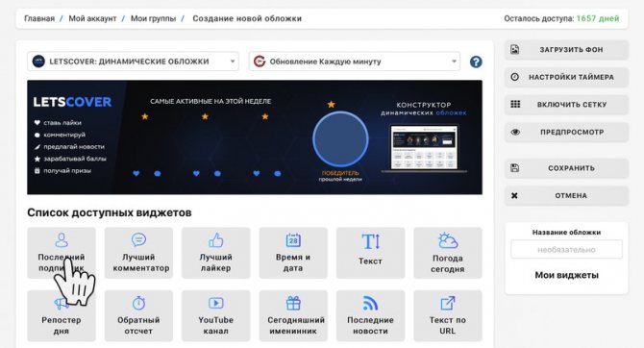Viewport: 644px width, 348px height.
Task: Show the cover with Предпросмотр eye button
Action: point(566,132)
